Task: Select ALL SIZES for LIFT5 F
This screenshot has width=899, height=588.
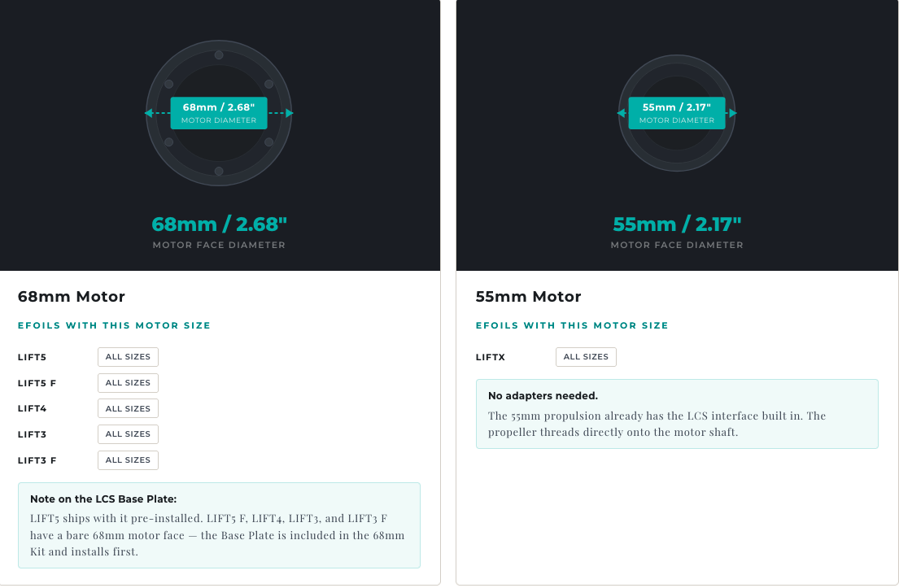Action: pyautogui.click(x=128, y=383)
